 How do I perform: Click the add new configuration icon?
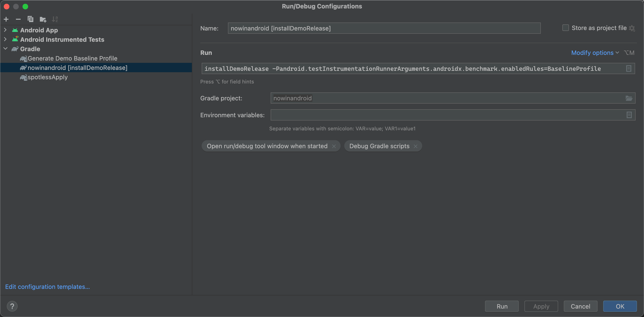[x=6, y=19]
